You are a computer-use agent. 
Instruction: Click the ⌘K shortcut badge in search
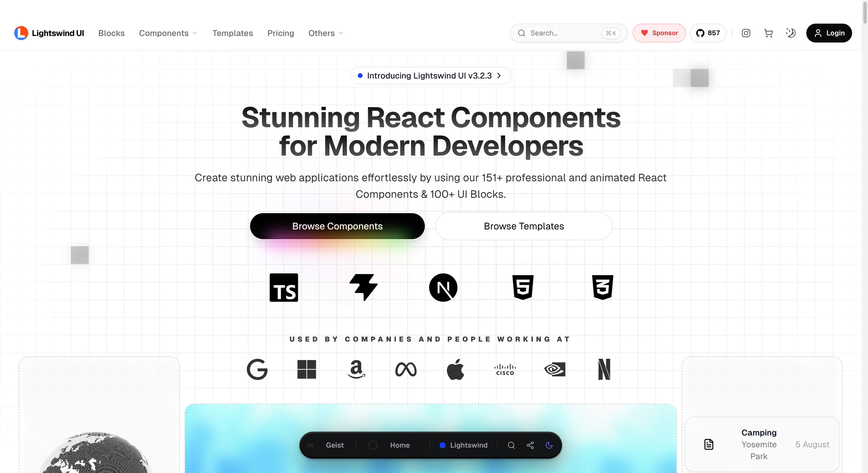click(611, 33)
